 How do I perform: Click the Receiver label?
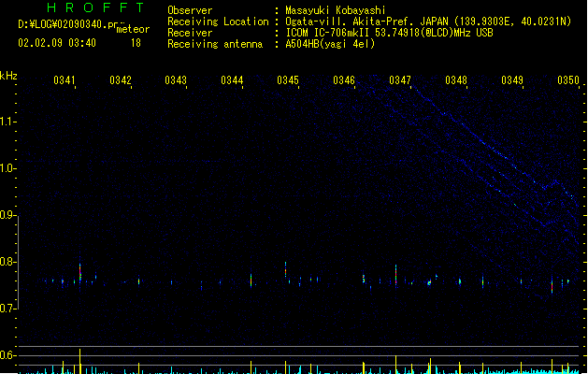pyautogui.click(x=190, y=33)
